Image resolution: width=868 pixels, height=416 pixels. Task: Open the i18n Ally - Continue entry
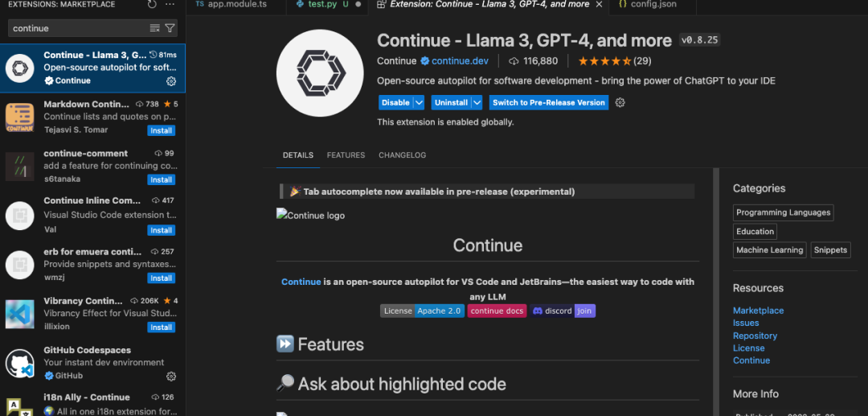(x=92, y=402)
